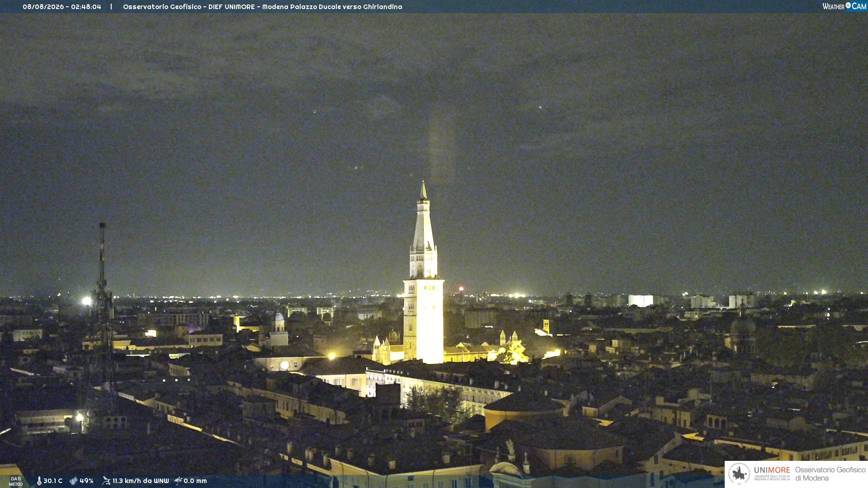Click the UNIMORE university seal emblem
Screen dimensions: 868x488
click(x=739, y=474)
